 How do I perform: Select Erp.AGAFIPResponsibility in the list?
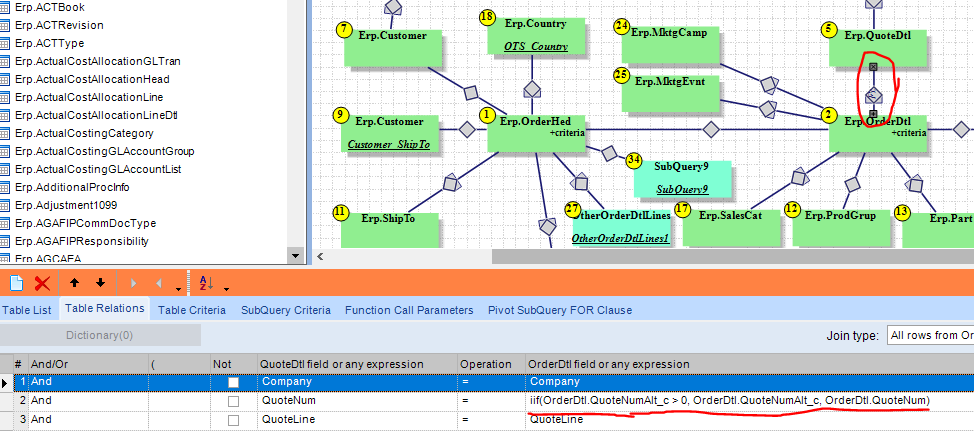click(81, 242)
